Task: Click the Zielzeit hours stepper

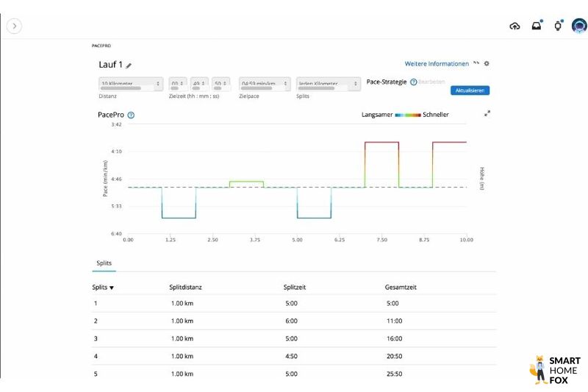Action: click(x=178, y=84)
